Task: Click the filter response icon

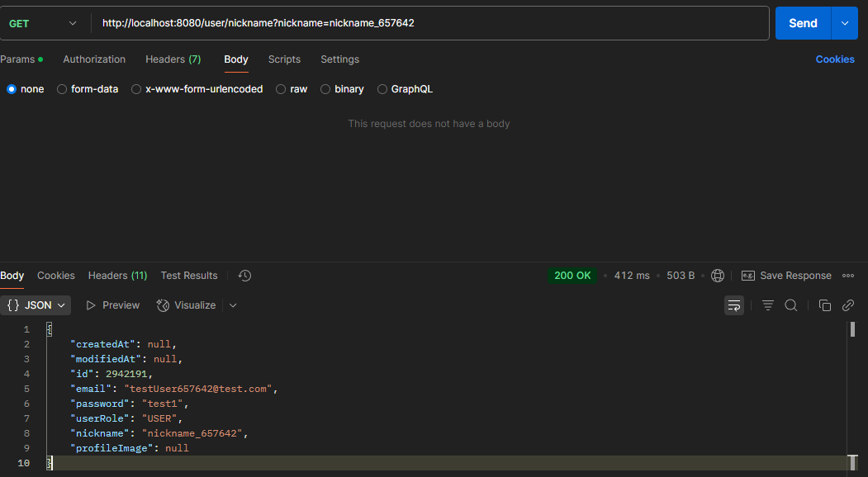Action: (x=768, y=305)
